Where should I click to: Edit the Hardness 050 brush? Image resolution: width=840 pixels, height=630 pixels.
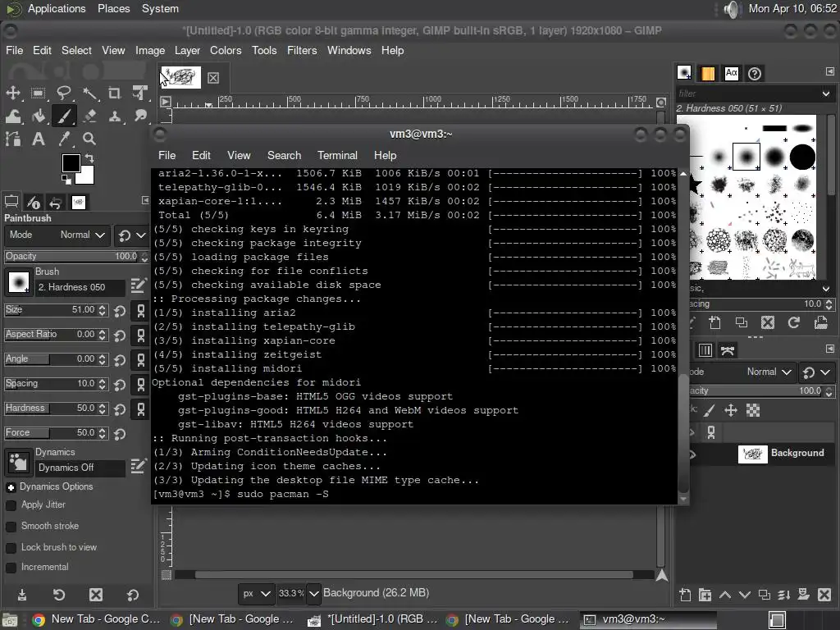[x=138, y=285]
